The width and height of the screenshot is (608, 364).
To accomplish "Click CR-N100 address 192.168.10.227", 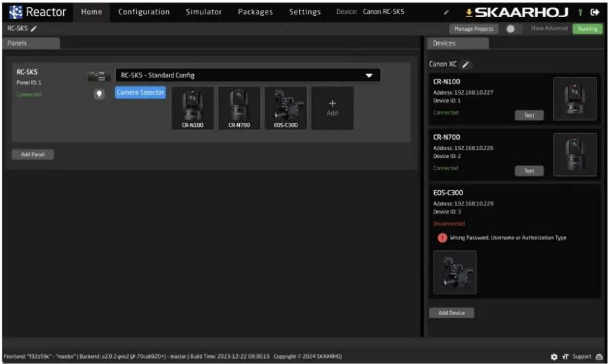I will click(463, 93).
